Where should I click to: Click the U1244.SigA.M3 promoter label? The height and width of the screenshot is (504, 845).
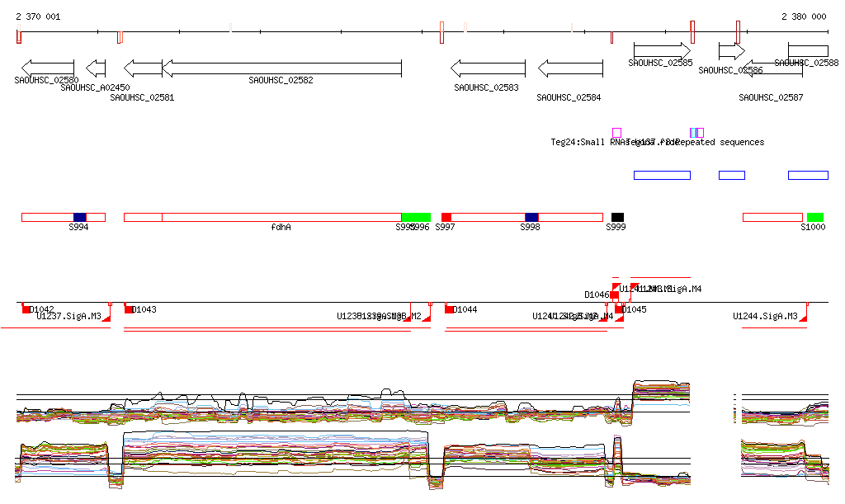point(765,316)
